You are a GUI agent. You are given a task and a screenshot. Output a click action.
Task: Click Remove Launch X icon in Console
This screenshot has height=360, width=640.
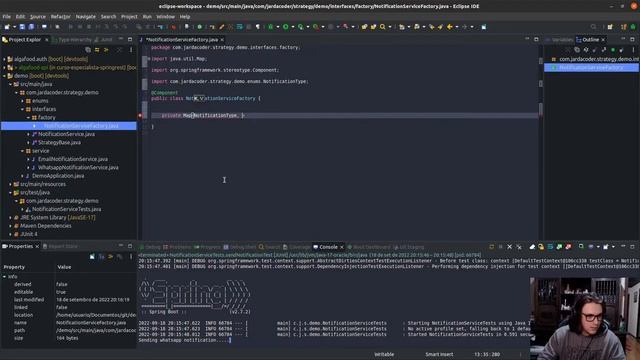pyautogui.click(x=509, y=247)
